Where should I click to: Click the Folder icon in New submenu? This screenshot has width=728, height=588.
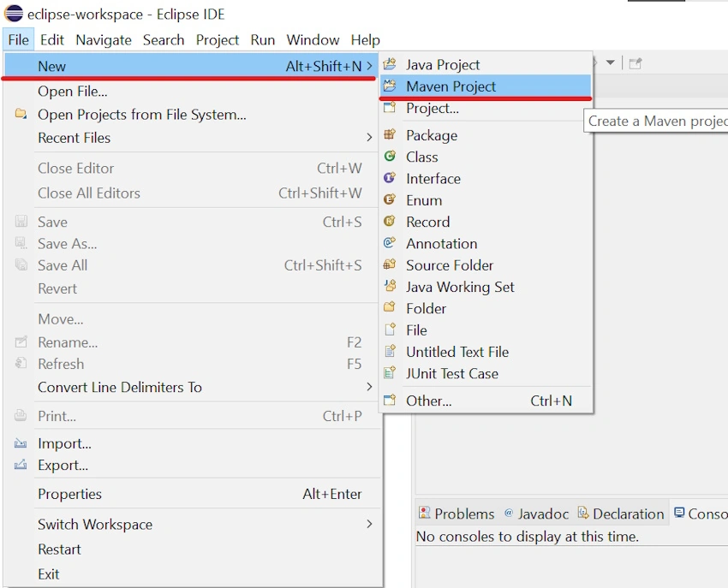390,307
